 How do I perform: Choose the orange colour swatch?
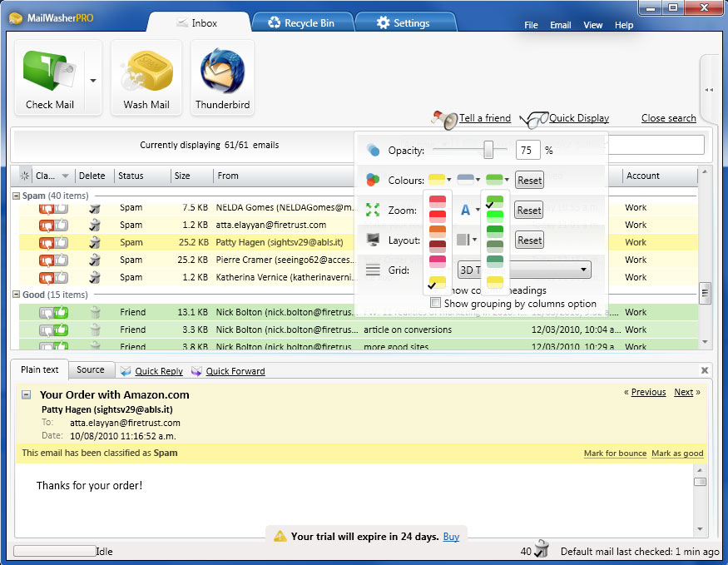pos(438,230)
